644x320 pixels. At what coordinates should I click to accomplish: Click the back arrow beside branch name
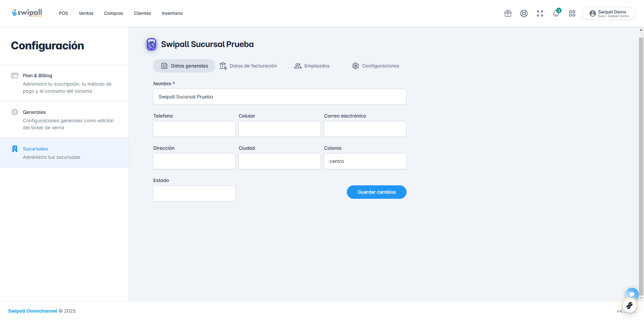[x=151, y=44]
